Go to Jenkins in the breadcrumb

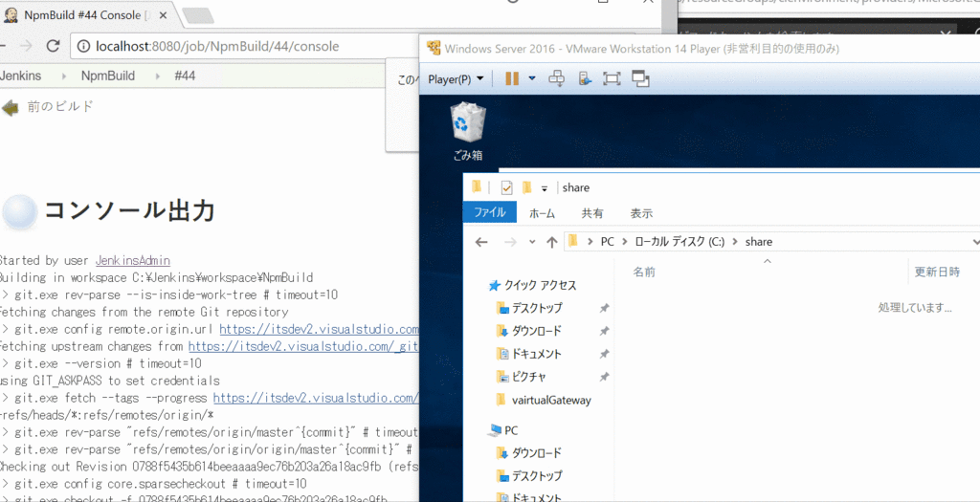tap(21, 76)
